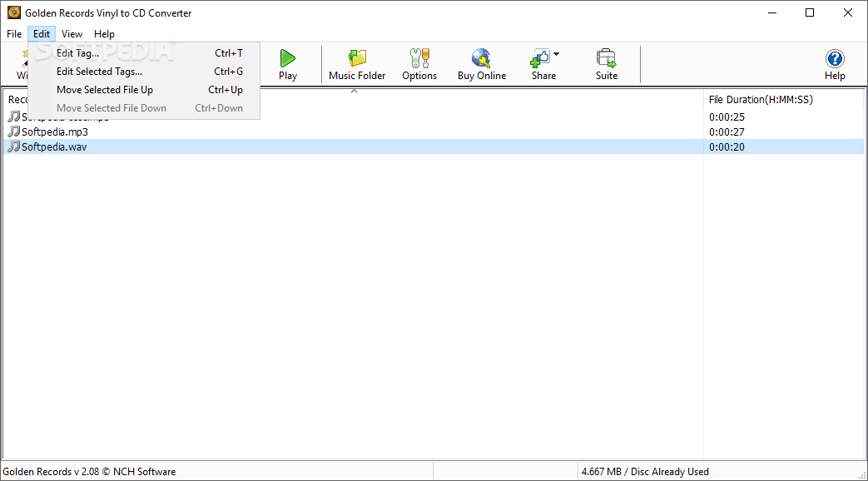Choose Edit Tag... from the Edit menu
Viewport: 868px width, 481px height.
[x=144, y=53]
